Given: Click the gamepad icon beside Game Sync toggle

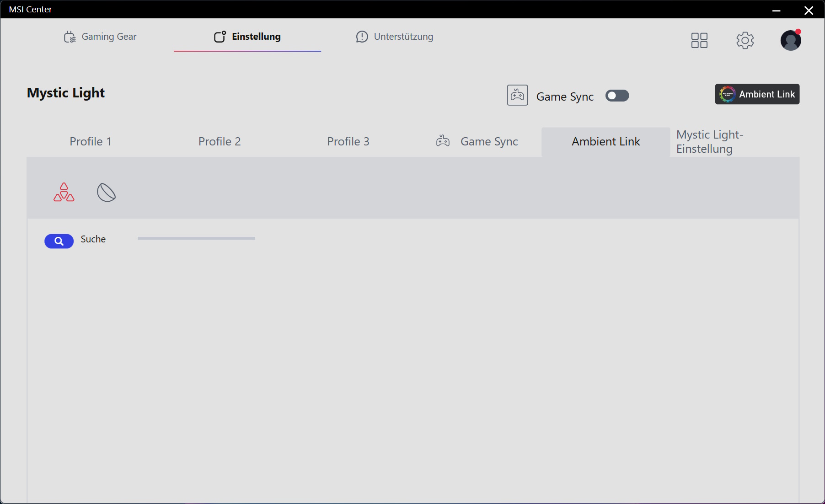Looking at the screenshot, I should coord(517,95).
